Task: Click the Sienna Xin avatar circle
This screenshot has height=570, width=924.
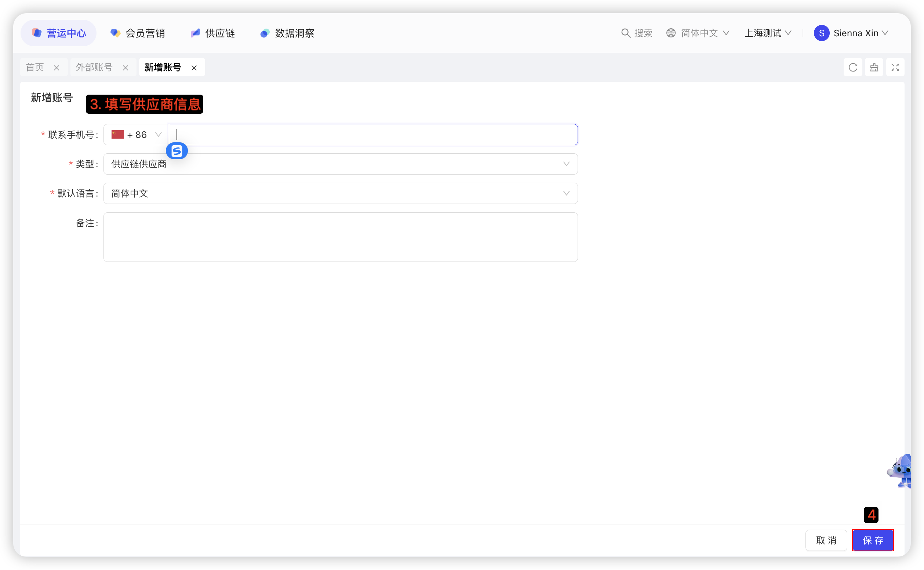Action: (x=821, y=33)
